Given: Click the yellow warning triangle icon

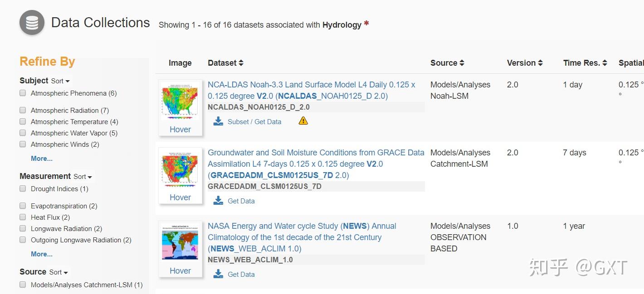Looking at the screenshot, I should 303,120.
